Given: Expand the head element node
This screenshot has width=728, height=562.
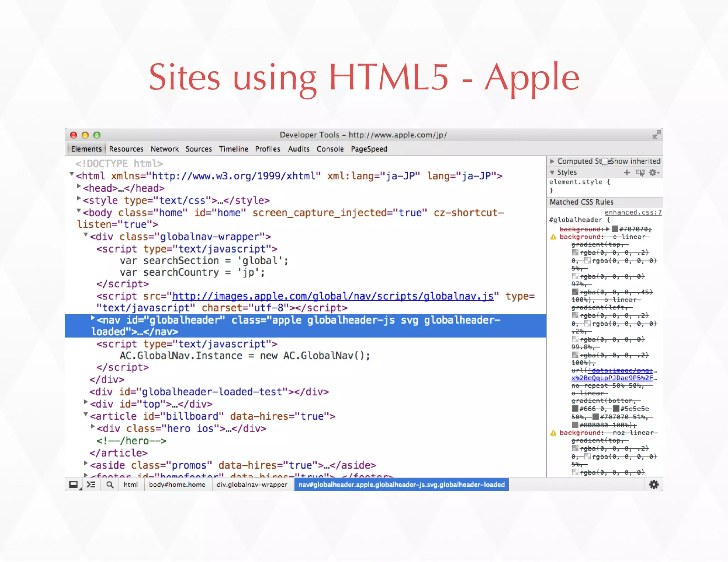Looking at the screenshot, I should click(x=79, y=186).
